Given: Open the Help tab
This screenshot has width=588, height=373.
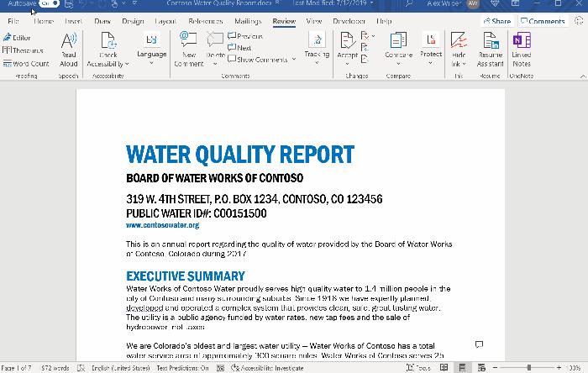Looking at the screenshot, I should (x=384, y=21).
